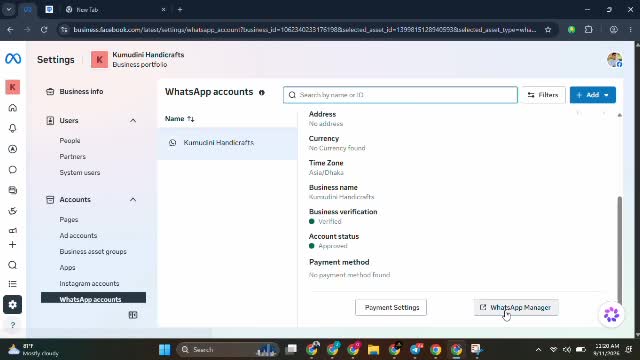Click Search by name or ID field

(400, 95)
